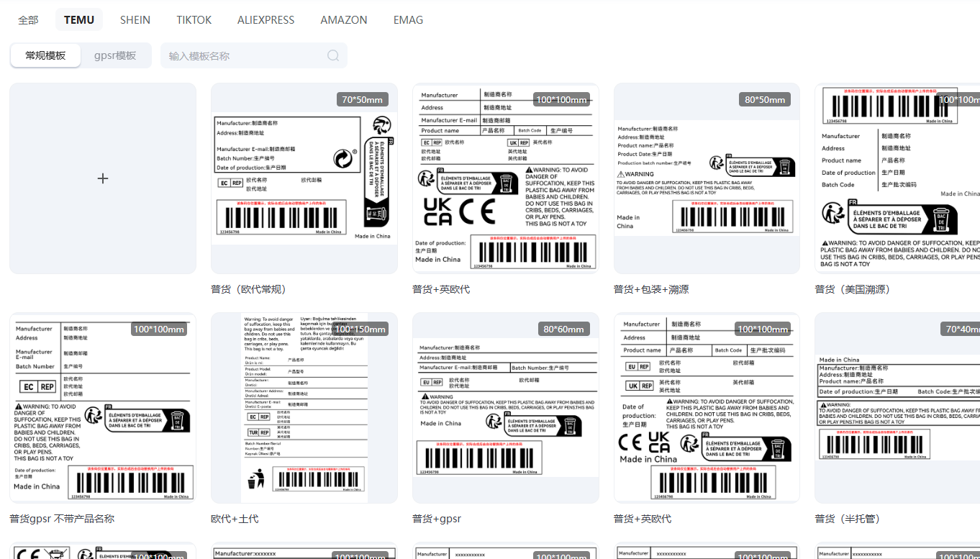
Task: Choose the 普货+包装+溯源 80*50mm template
Action: tap(707, 178)
